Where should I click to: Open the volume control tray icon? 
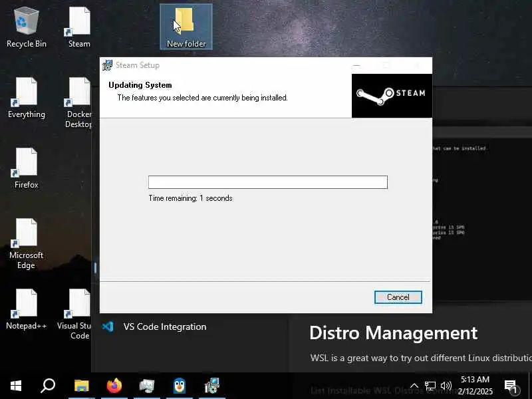446,386
